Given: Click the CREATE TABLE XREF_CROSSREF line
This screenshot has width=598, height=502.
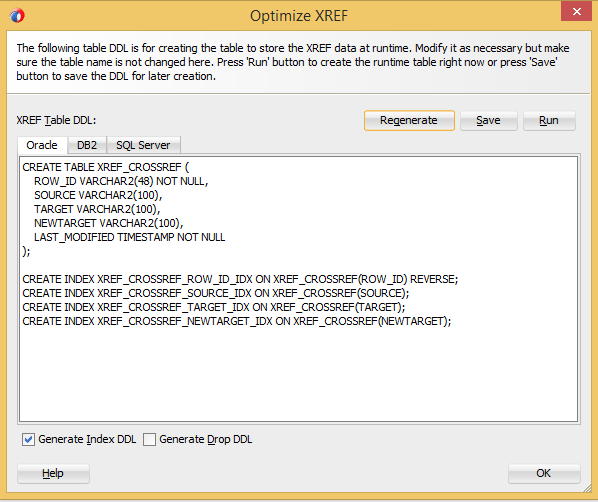Looking at the screenshot, I should tap(106, 167).
